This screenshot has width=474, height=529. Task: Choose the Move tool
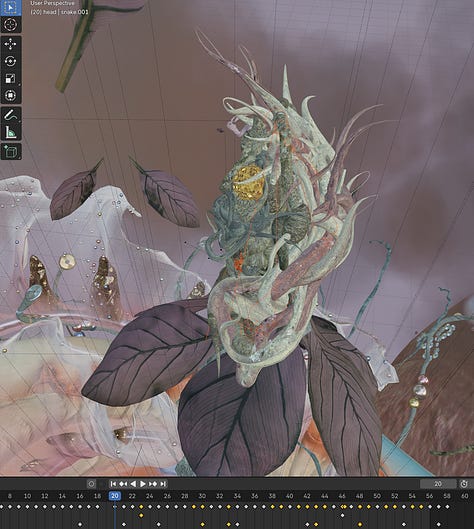click(x=10, y=44)
